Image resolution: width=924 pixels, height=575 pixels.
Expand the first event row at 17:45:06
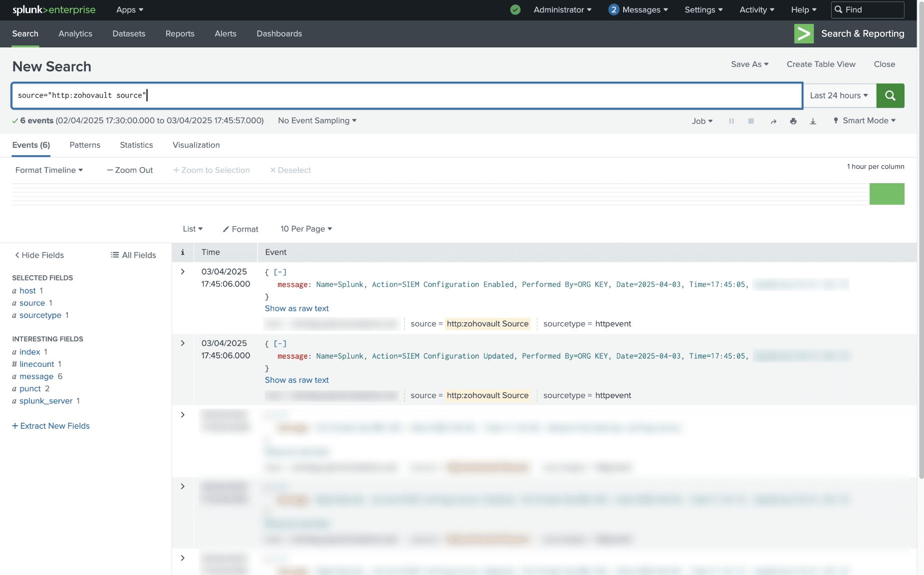click(183, 272)
